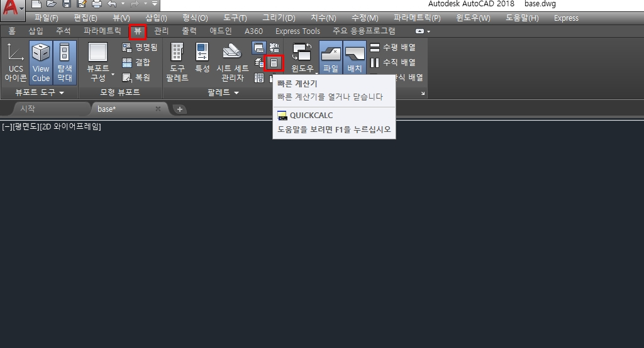Viewport: 644px width, 348px height.
Task: Open the 파일(F) menu
Action: [47, 18]
